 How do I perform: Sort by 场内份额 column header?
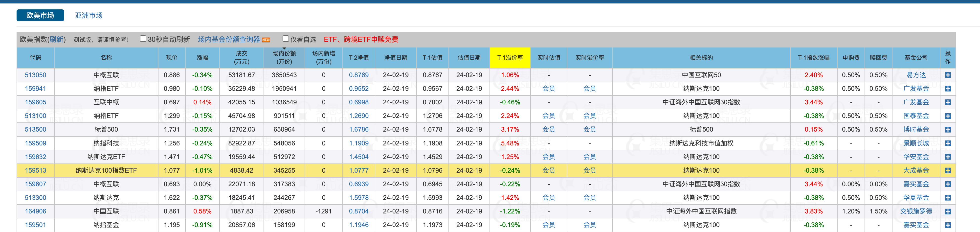tap(284, 57)
